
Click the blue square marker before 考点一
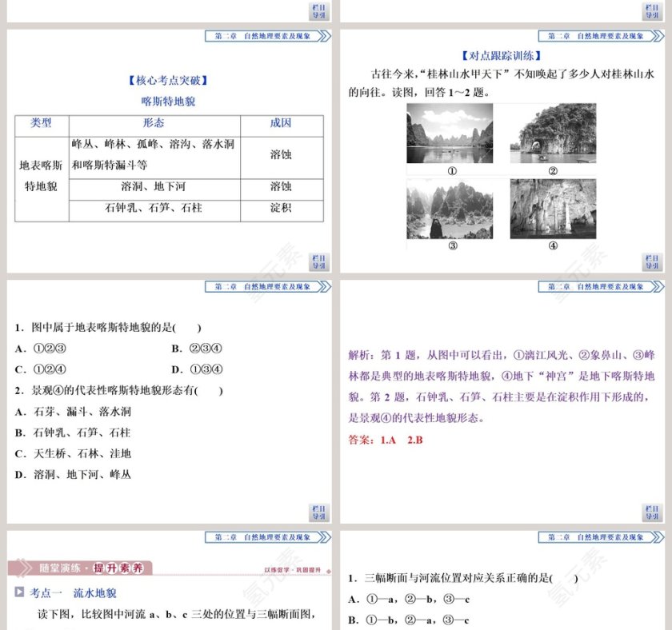[20, 593]
